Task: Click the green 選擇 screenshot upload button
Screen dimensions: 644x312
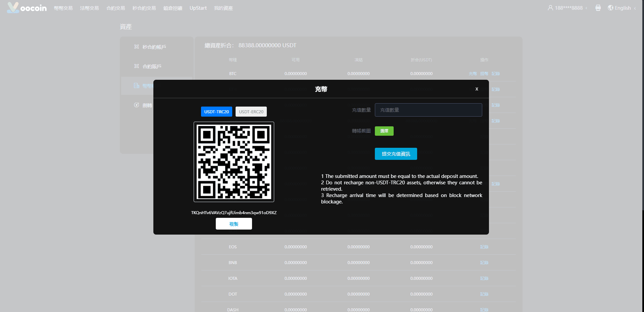Action: (x=384, y=131)
